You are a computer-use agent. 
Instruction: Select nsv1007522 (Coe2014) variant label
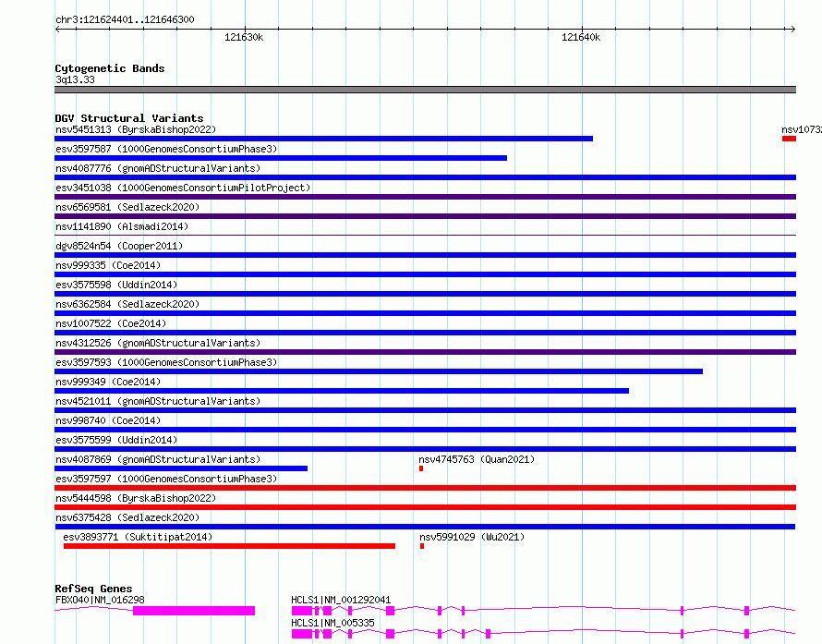tap(111, 323)
